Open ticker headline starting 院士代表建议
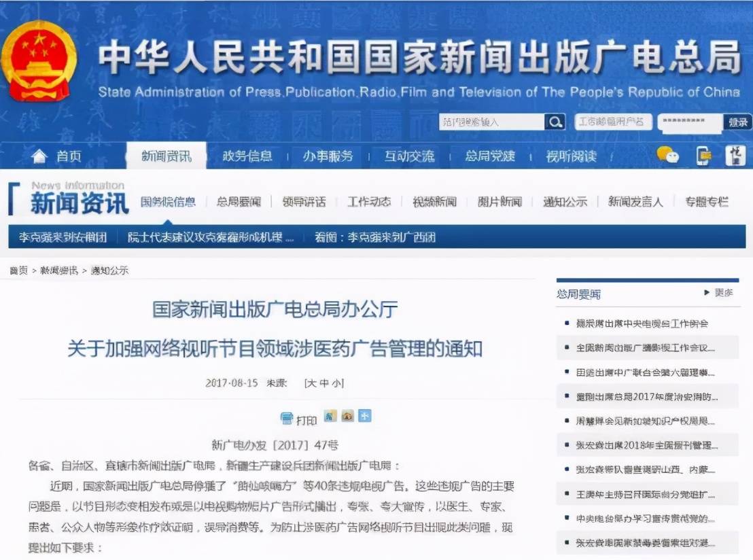 coord(211,237)
